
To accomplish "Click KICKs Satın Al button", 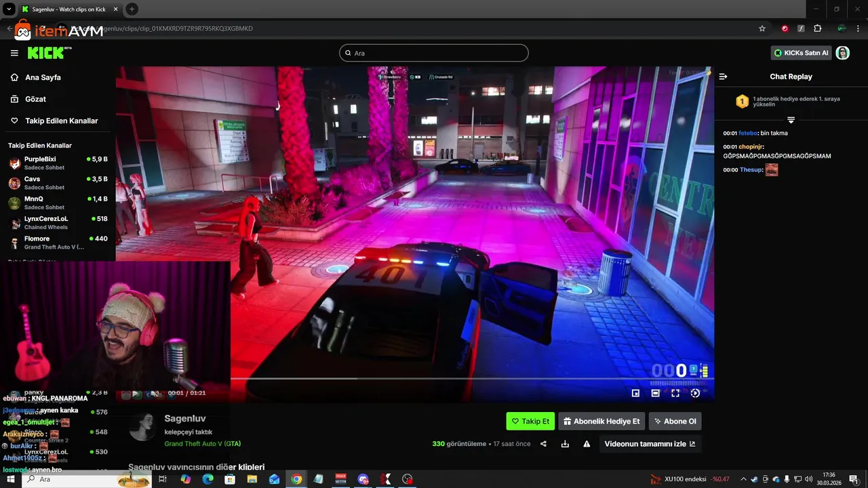I will tap(802, 53).
